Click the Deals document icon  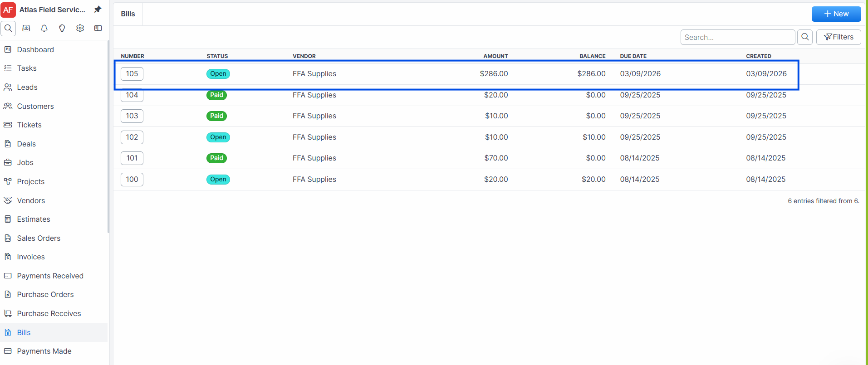click(x=8, y=144)
